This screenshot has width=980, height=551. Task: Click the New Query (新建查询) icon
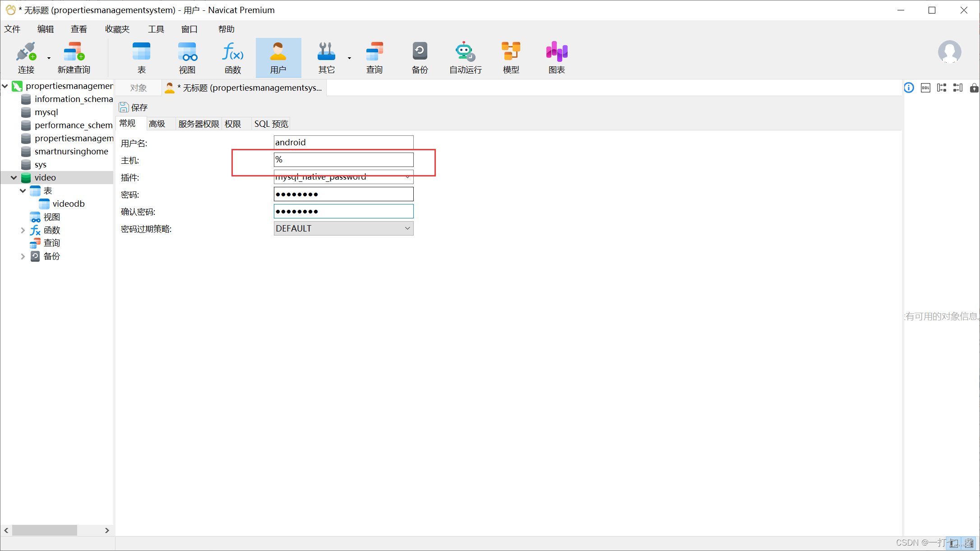tap(74, 58)
